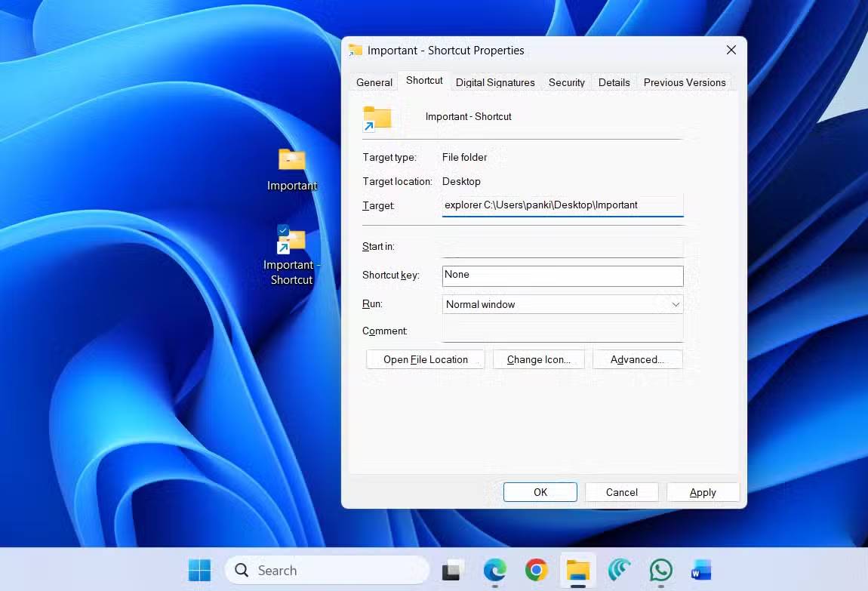
Task: Click the Advanced button
Action: (x=637, y=359)
